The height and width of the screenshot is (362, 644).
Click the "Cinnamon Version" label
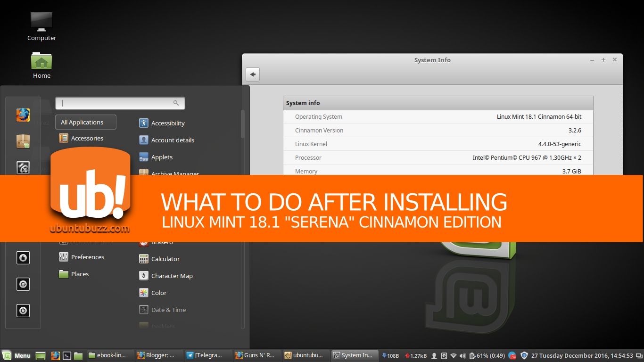(319, 131)
